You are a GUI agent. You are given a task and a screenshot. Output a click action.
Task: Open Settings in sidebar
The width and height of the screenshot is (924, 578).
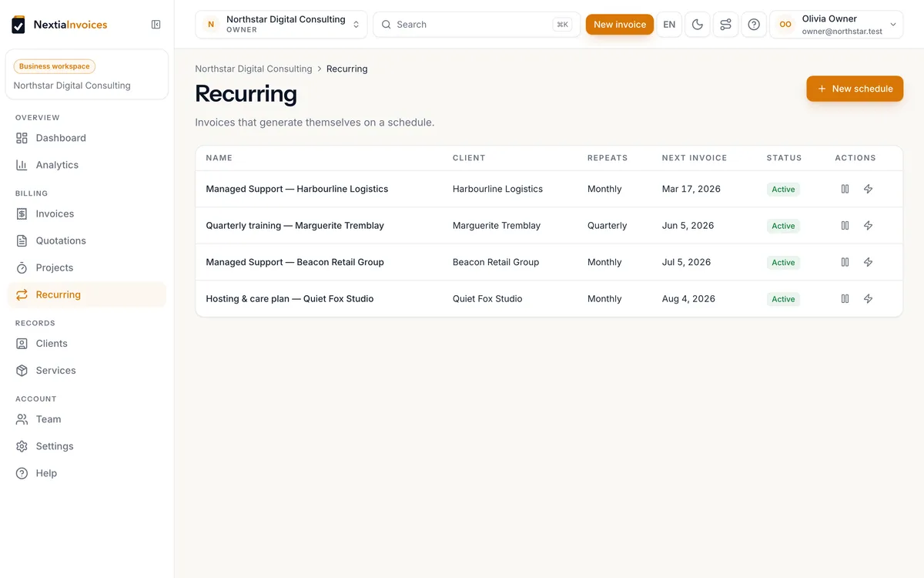coord(86,446)
